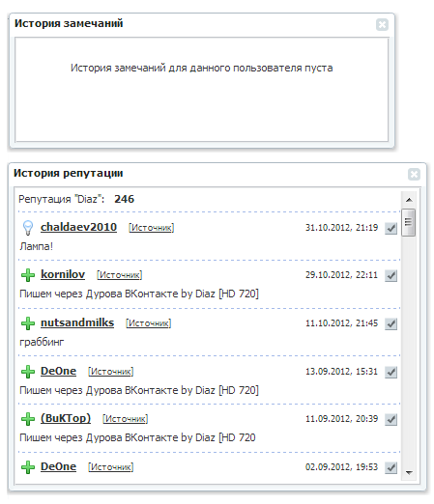The height and width of the screenshot is (504, 434).
Task: Open the chaldaev2010 user profile link
Action: (x=78, y=227)
